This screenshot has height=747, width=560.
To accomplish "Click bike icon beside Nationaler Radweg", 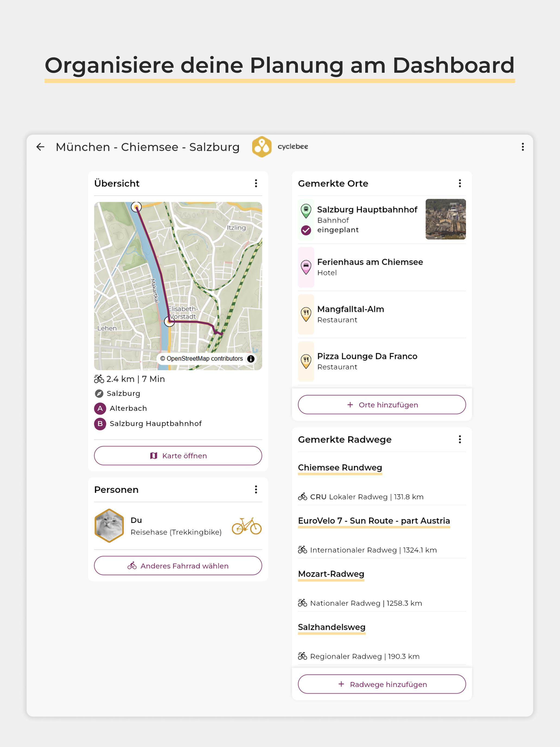I will 303,603.
